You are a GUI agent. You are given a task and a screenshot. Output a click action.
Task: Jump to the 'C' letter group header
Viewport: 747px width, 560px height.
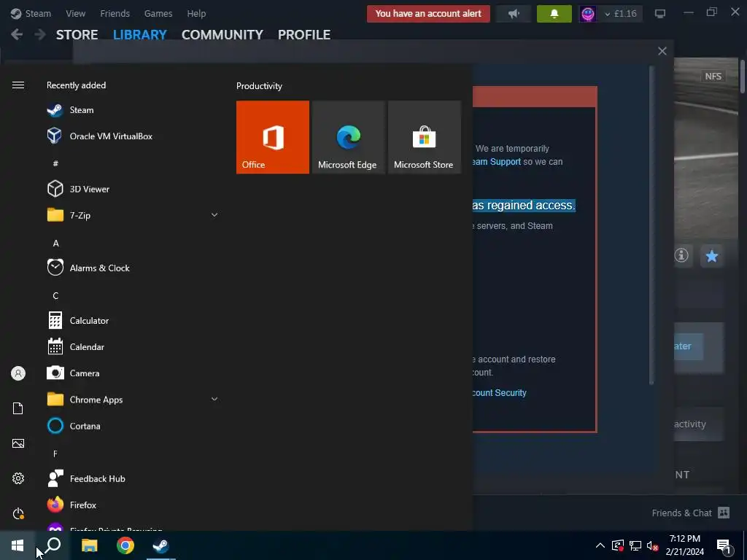55,296
